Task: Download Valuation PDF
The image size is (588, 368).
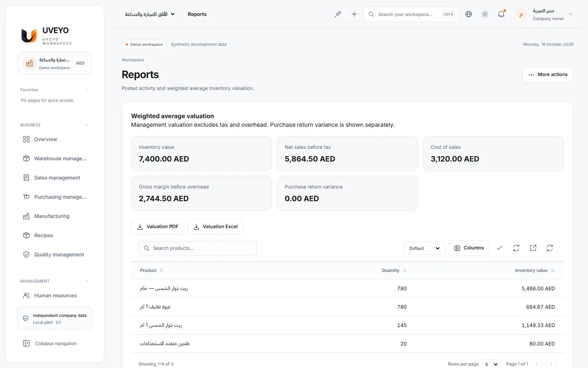Action: point(158,227)
